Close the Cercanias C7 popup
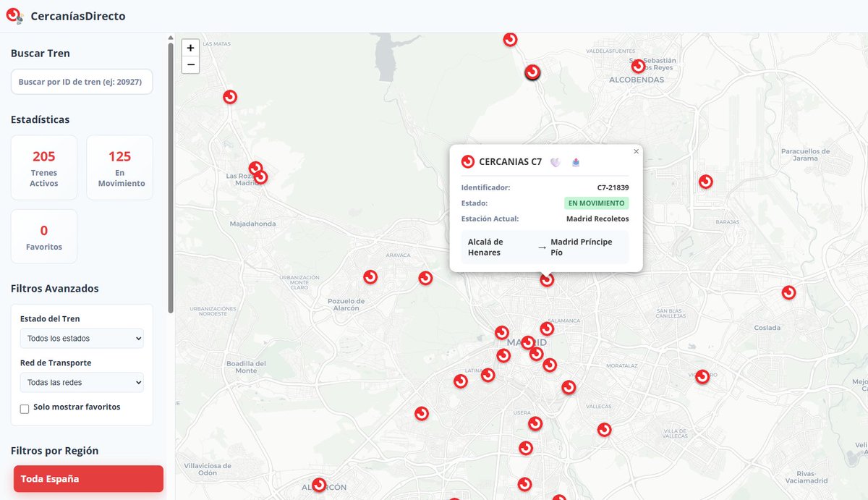Screen dimensions: 868x500 pos(637,151)
